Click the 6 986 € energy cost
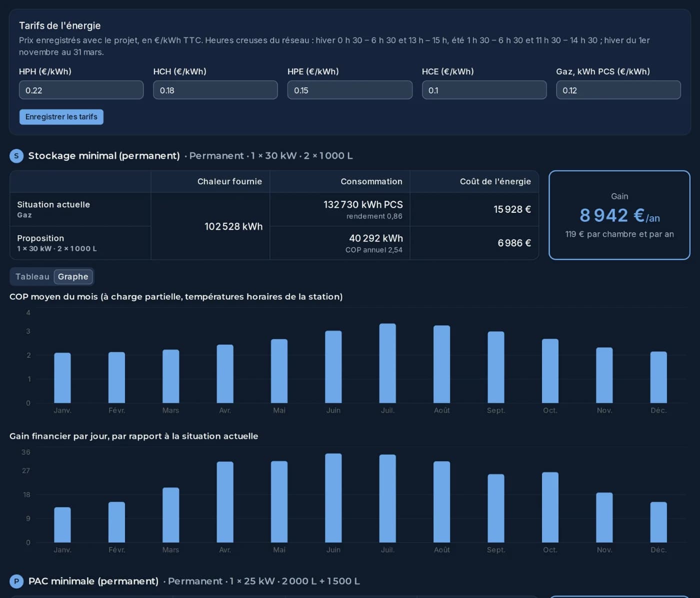700x598 pixels. (x=514, y=243)
